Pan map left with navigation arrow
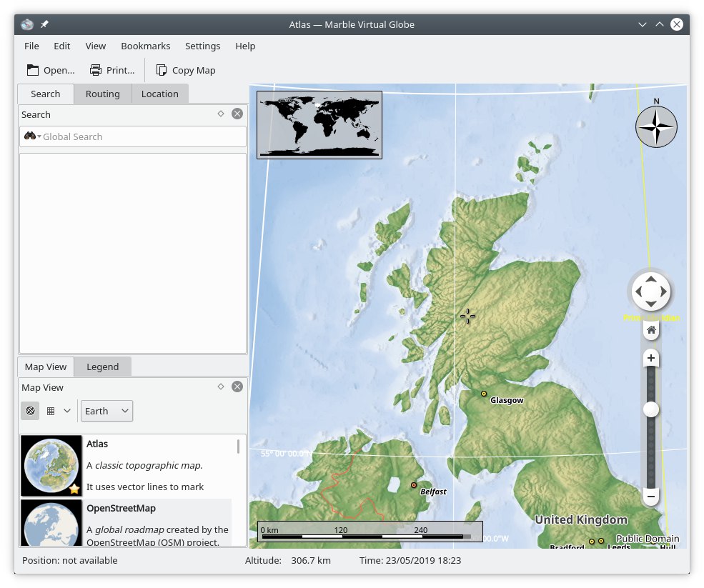Screen dimensions: 704x588 638,291
